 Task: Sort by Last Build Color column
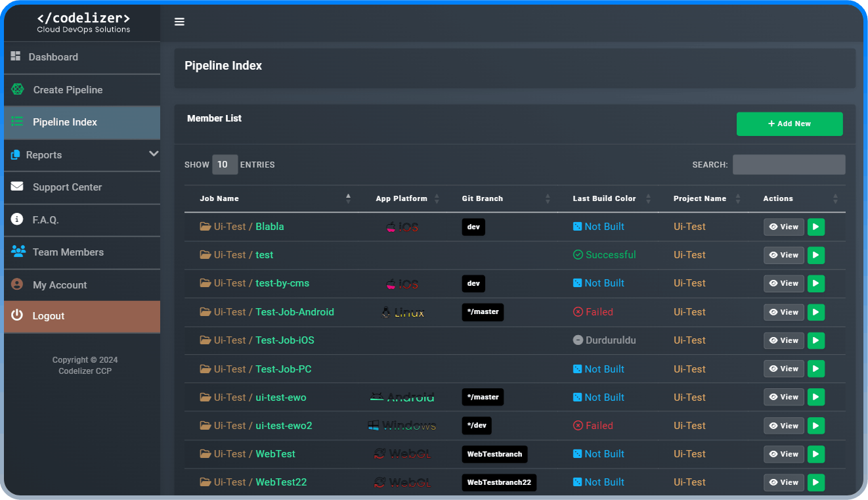(x=648, y=198)
